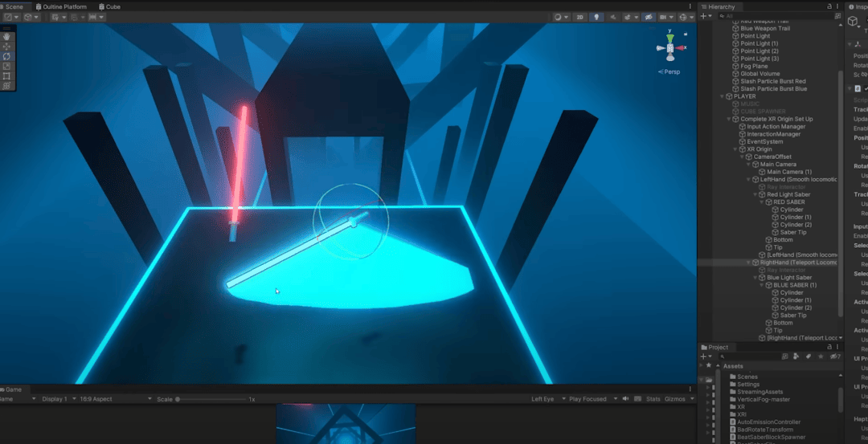Select the Transform tool
The image size is (868, 444).
[x=6, y=86]
